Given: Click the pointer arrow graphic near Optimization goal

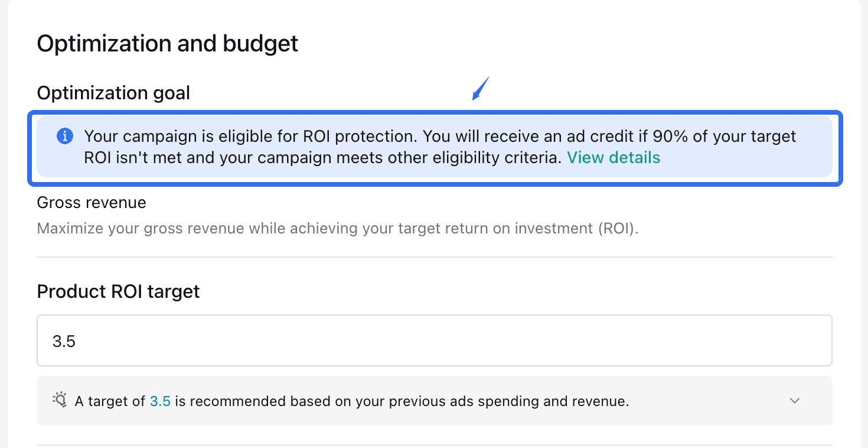Looking at the screenshot, I should (481, 87).
